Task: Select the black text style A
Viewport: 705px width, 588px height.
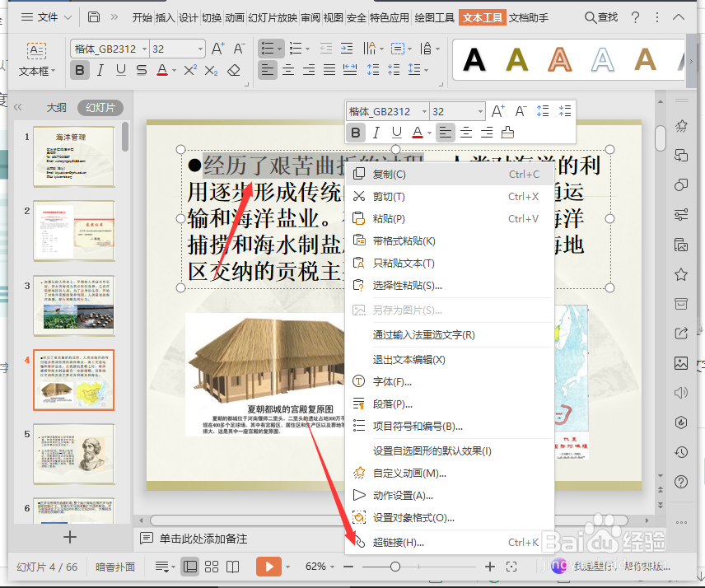Action: coord(474,60)
